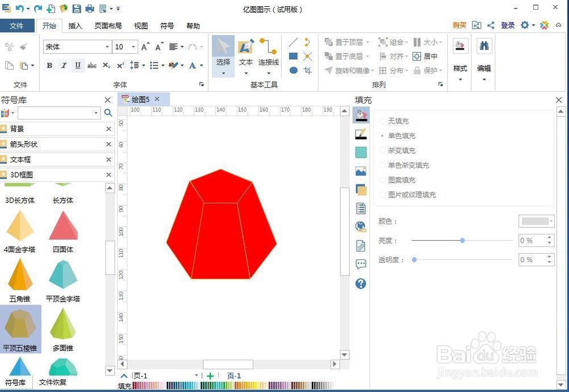Switch to the Page Layout (页面布局) tab
569x392 pixels.
108,26
